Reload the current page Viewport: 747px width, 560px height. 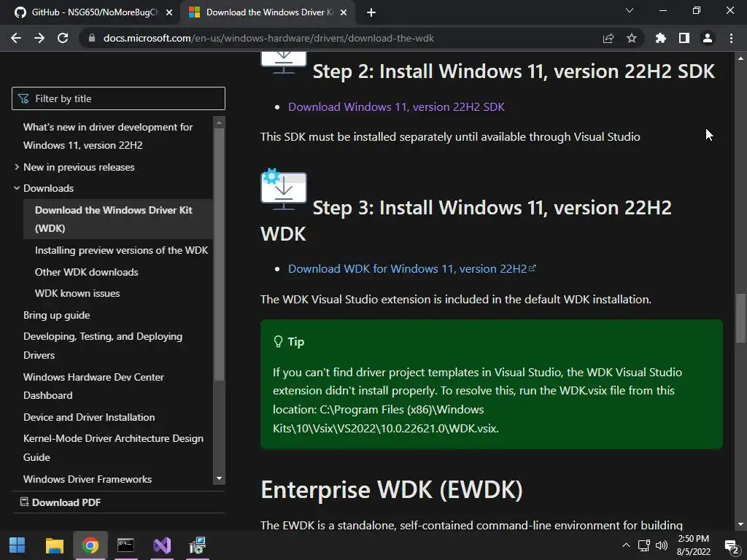(63, 38)
